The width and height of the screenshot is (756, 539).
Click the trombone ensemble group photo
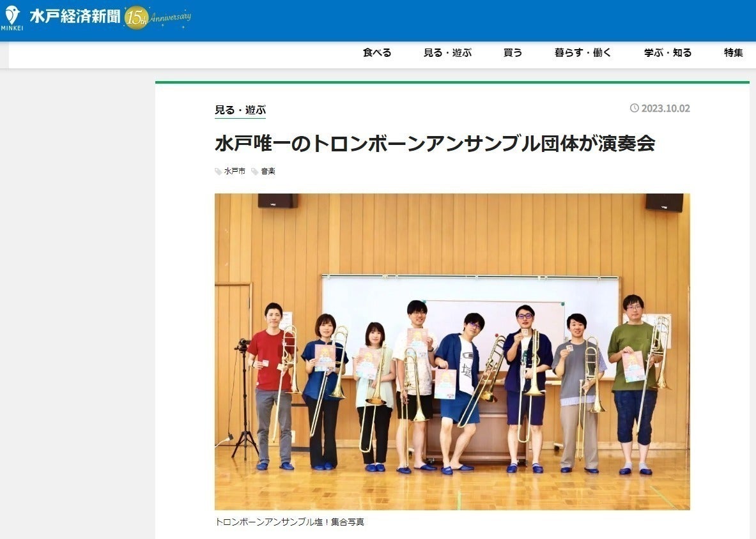pos(452,351)
